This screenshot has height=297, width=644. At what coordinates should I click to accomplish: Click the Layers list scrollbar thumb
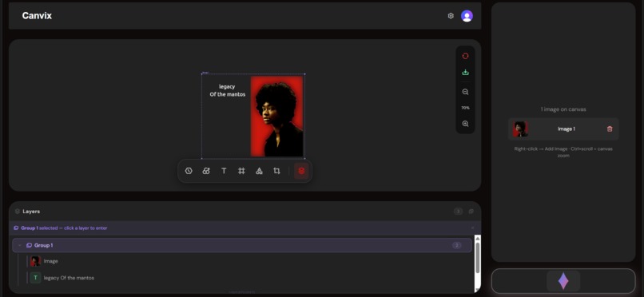pyautogui.click(x=478, y=258)
